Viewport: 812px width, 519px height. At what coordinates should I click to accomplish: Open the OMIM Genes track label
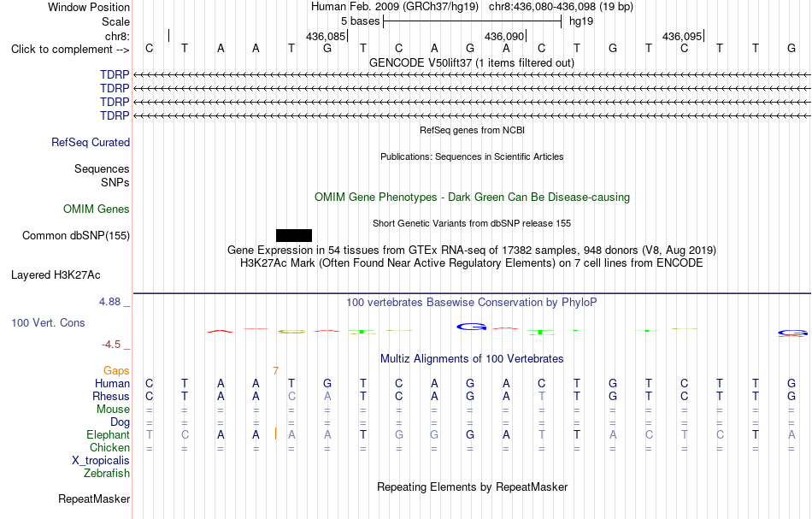[x=97, y=209]
